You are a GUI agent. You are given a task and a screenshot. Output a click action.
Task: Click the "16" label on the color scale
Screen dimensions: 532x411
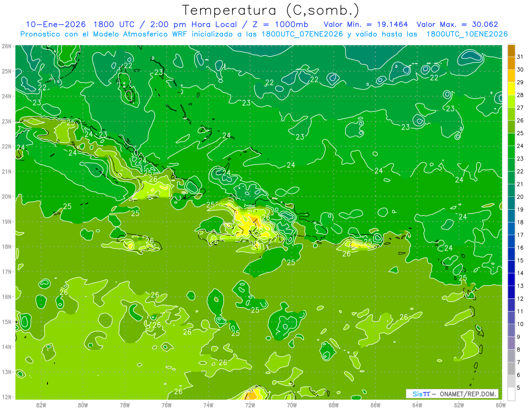coord(520,247)
